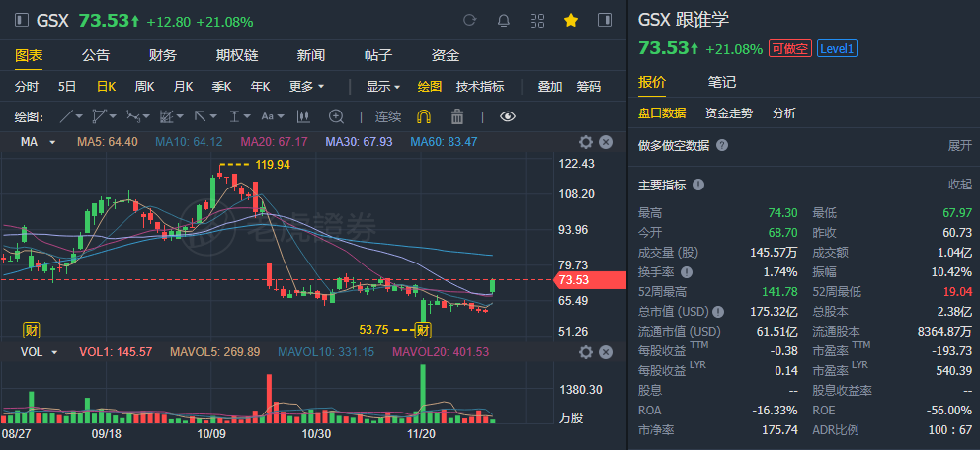Click info icon beside 总市值 (USD)
Image resolution: width=980 pixels, height=450 pixels.
(718, 312)
